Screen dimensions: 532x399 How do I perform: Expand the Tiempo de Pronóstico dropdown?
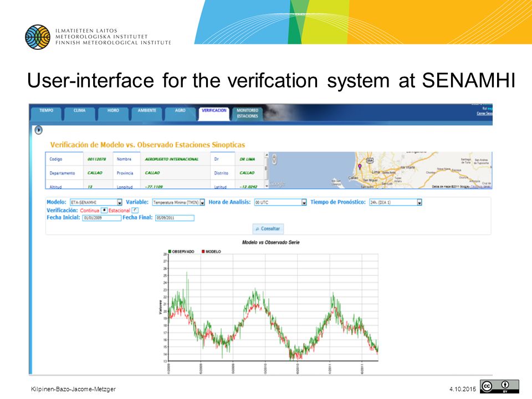pos(396,202)
